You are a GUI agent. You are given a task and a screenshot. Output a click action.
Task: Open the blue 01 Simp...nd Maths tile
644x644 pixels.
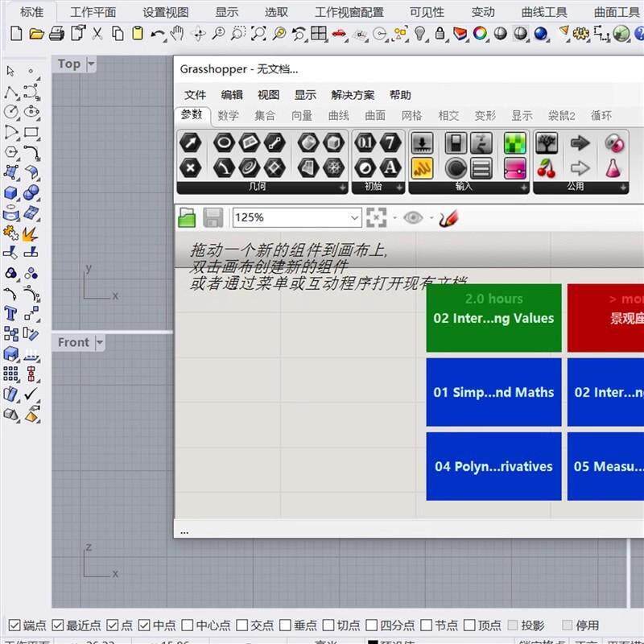coord(493,392)
